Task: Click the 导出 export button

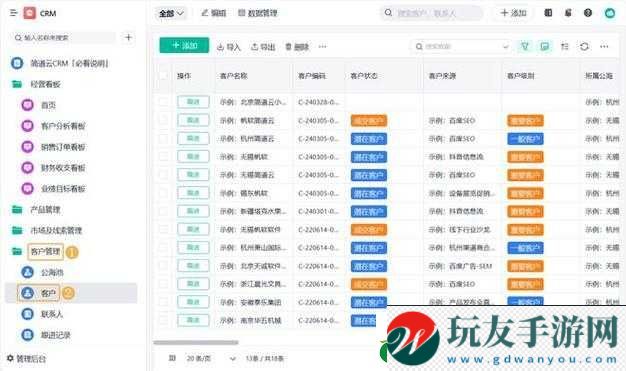Action: click(263, 47)
